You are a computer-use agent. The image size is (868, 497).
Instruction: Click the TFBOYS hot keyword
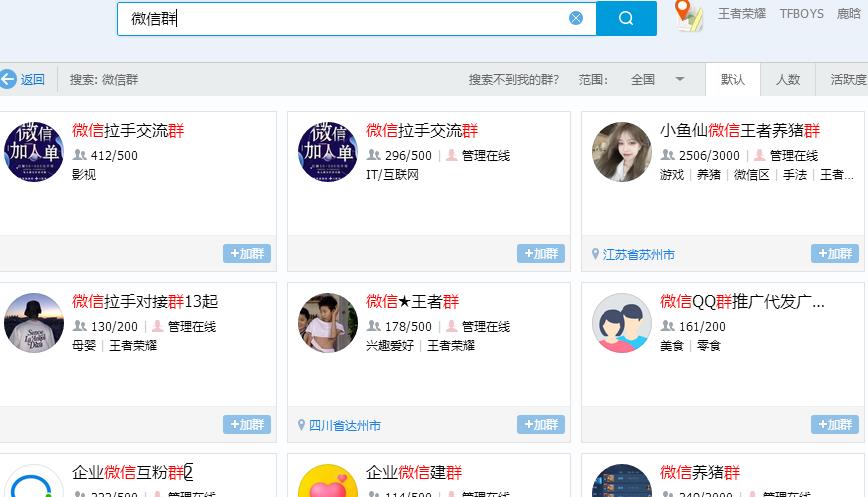click(x=802, y=14)
